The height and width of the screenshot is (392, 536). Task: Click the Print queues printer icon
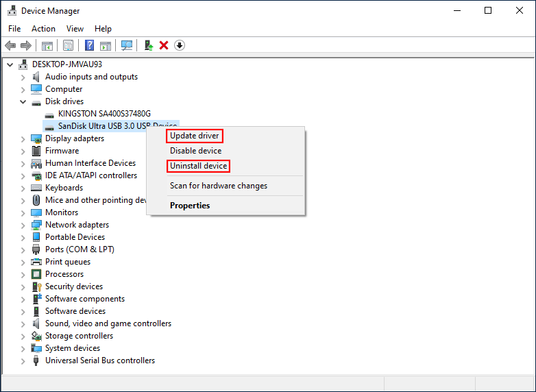(36, 262)
